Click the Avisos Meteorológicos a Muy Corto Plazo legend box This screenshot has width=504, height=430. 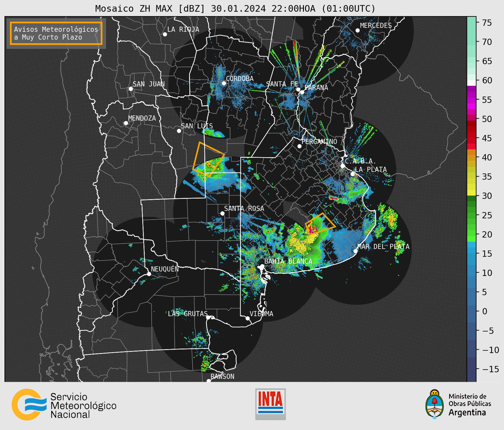pos(56,33)
